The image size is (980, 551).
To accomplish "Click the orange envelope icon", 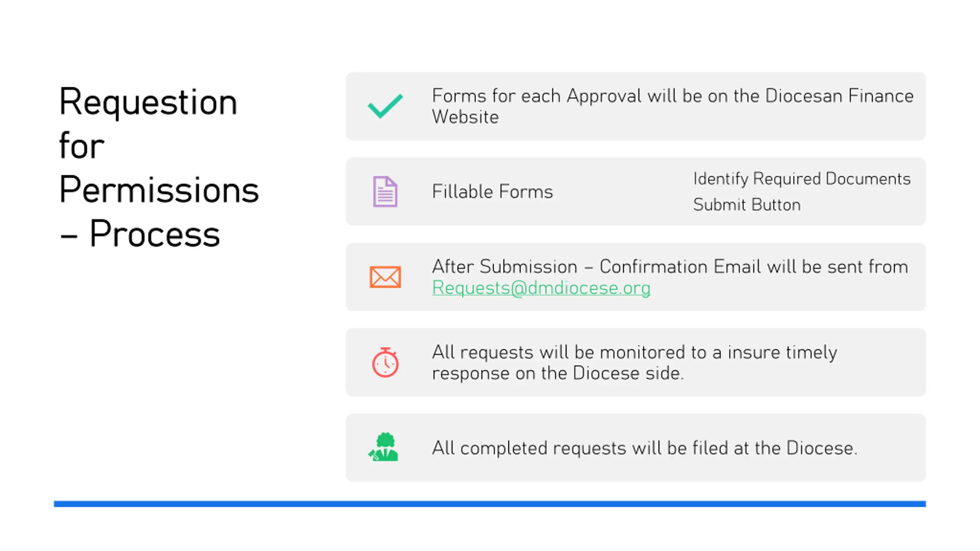I will [x=385, y=277].
